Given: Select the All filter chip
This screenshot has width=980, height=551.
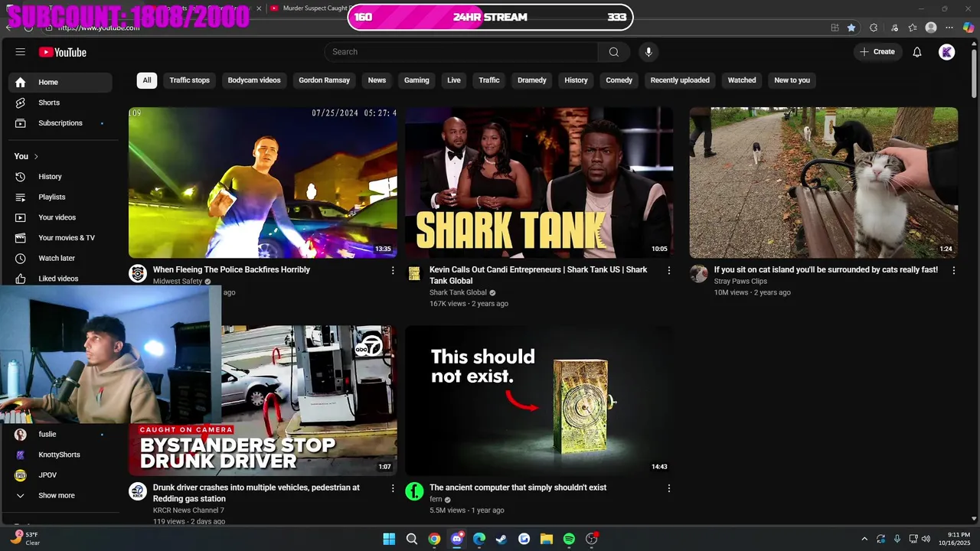Looking at the screenshot, I should pos(147,80).
